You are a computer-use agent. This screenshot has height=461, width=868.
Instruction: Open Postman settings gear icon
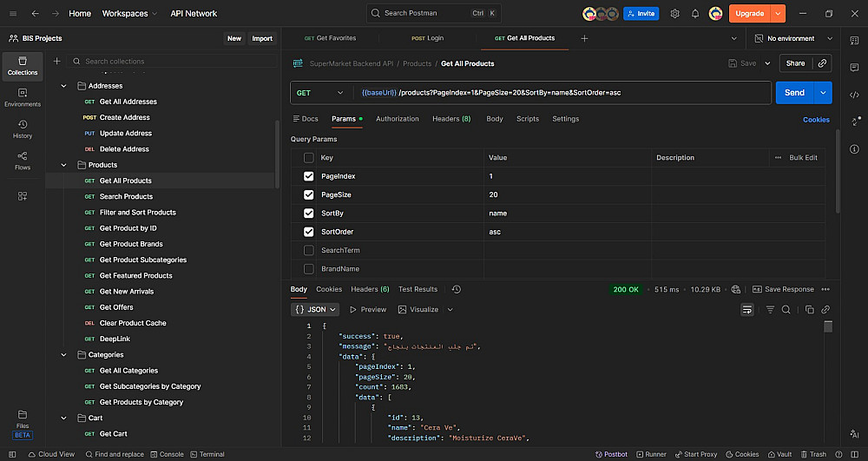point(674,14)
